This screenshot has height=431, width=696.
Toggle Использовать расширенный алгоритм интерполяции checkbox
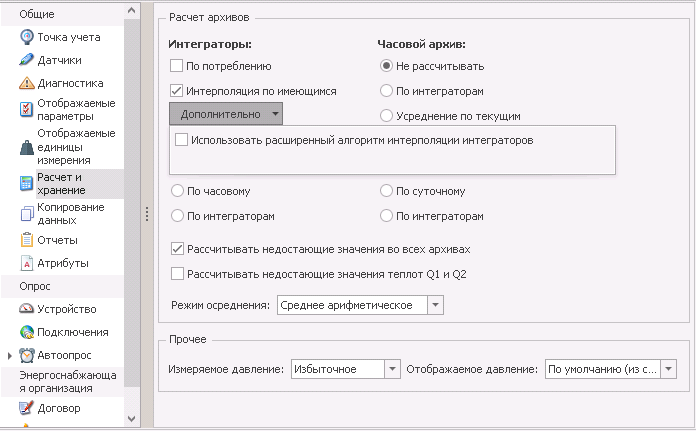[181, 140]
